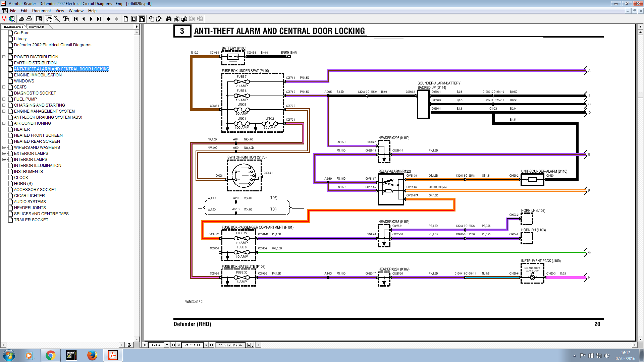Screen dimensions: 644x362
Task: Click page size readout 11.68 x 8.26 in
Action: [230, 345]
